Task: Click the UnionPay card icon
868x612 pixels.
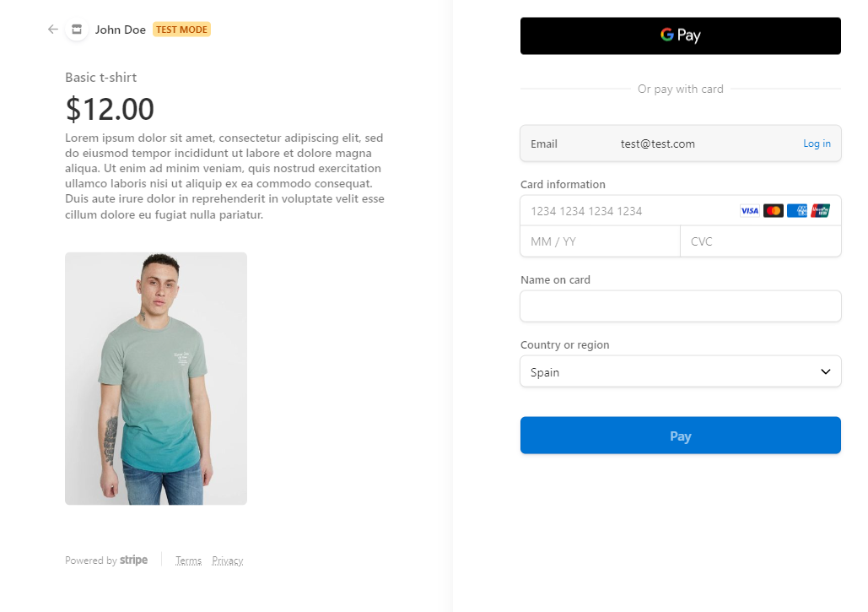Action: (x=820, y=211)
